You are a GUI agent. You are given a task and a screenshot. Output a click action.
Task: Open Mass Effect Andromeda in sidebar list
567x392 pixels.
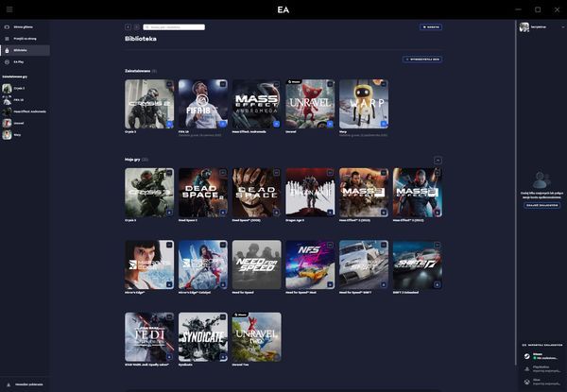point(25,111)
